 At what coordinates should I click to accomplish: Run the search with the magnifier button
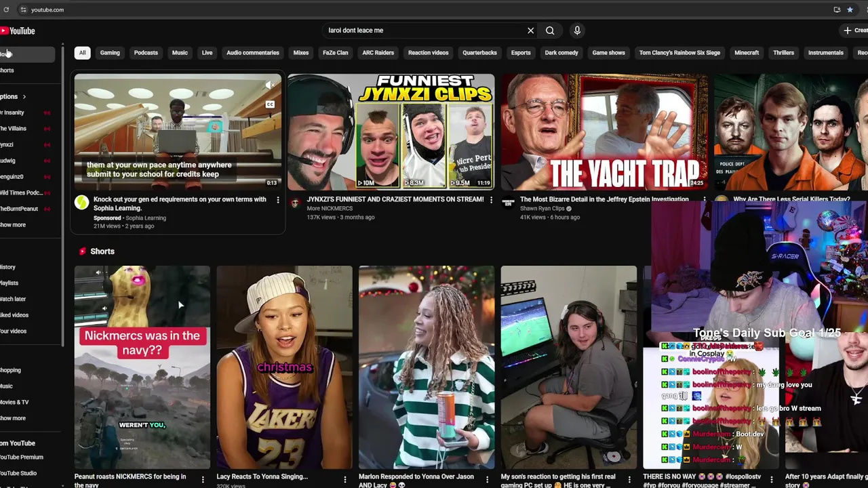pos(550,30)
